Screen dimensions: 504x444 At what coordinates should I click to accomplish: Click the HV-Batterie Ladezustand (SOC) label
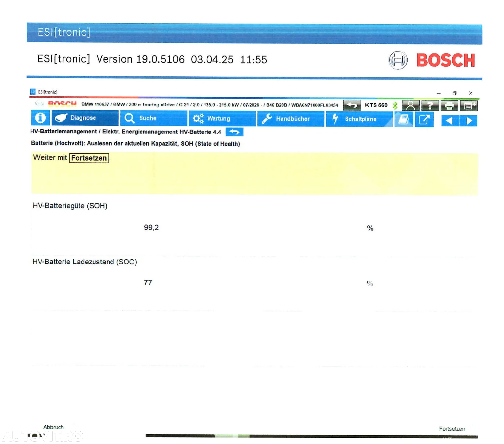click(x=85, y=262)
